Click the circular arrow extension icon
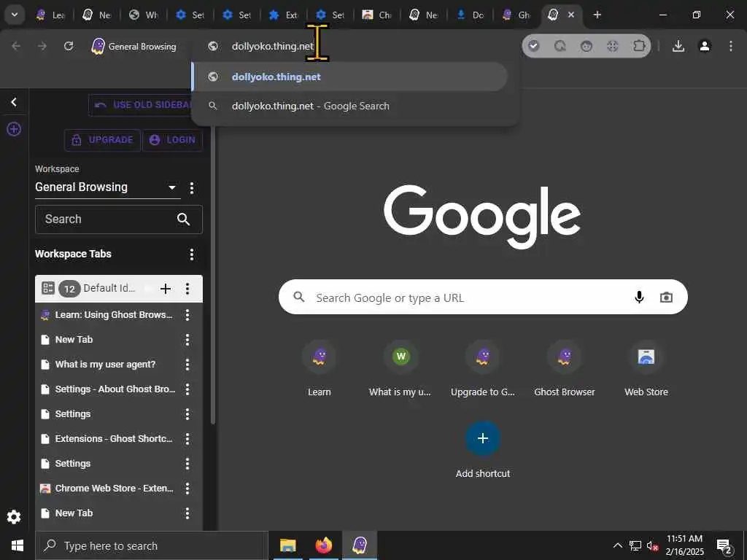 click(560, 46)
